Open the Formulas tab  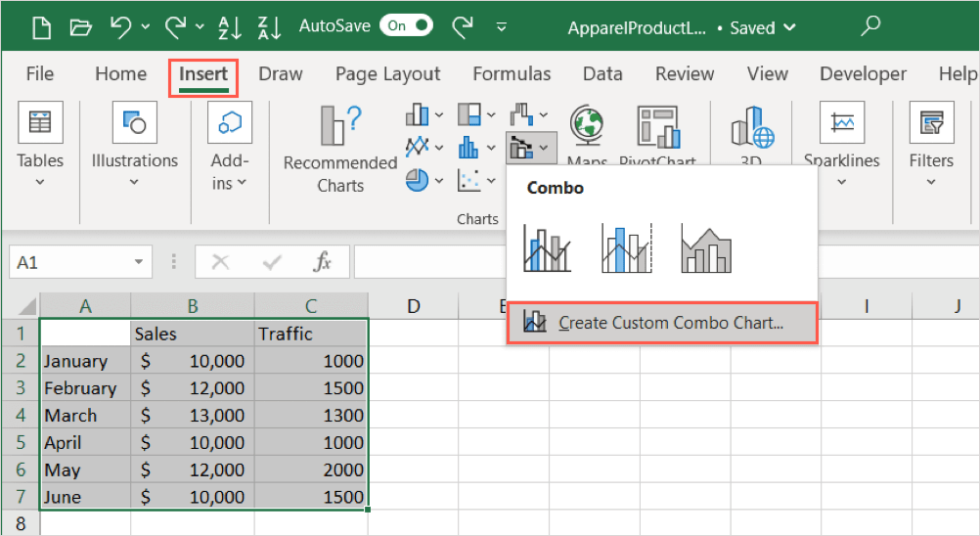pyautogui.click(x=512, y=74)
